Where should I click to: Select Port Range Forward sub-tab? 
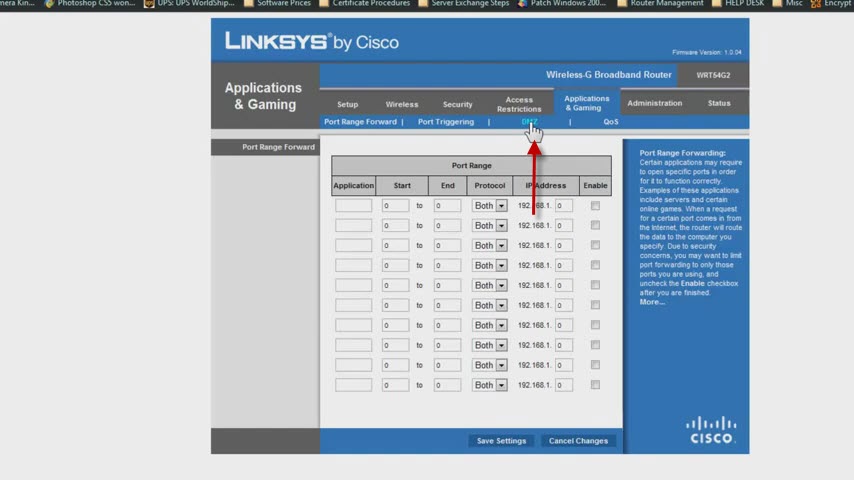click(x=360, y=121)
